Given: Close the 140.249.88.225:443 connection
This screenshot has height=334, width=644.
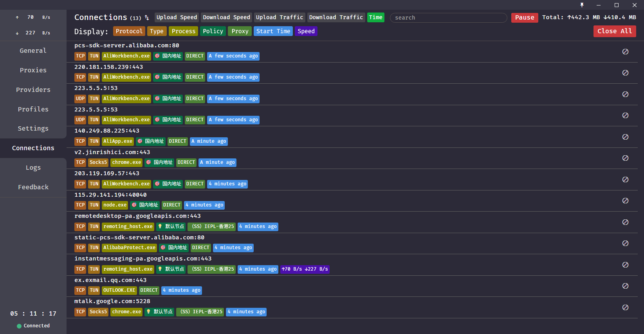Looking at the screenshot, I should tap(625, 137).
